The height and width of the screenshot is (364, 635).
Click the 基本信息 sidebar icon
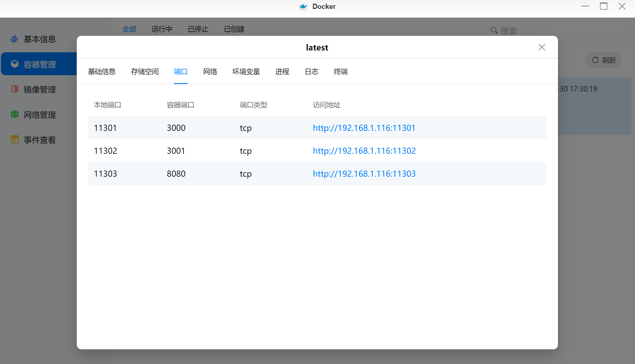14,39
